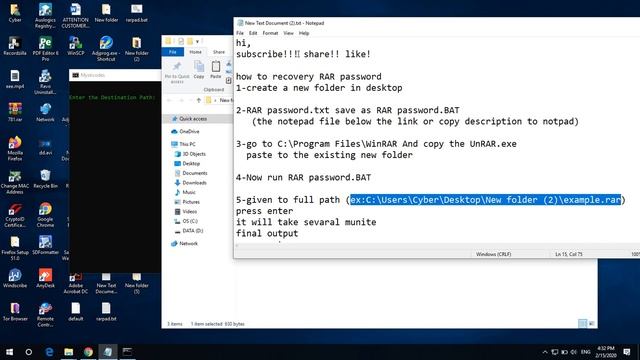Open Microsoft Edge from the taskbar

(49, 352)
